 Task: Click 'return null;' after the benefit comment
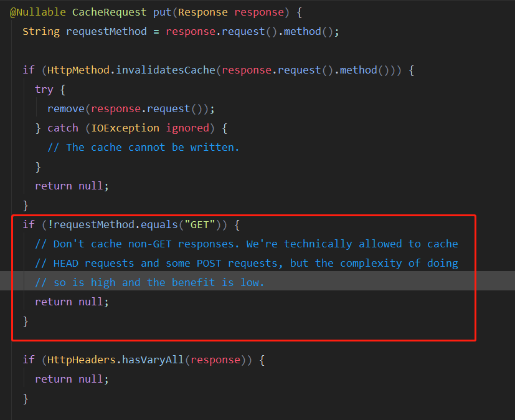[72, 302]
